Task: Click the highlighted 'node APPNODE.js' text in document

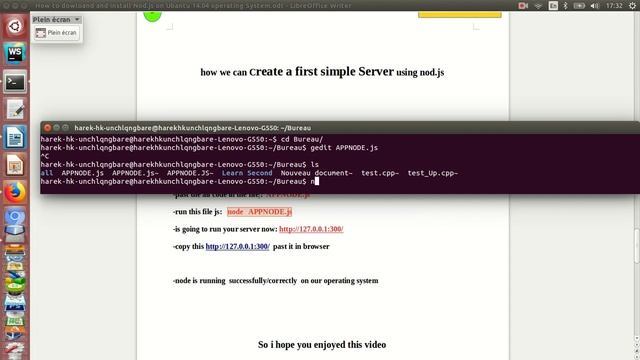Action: point(260,212)
